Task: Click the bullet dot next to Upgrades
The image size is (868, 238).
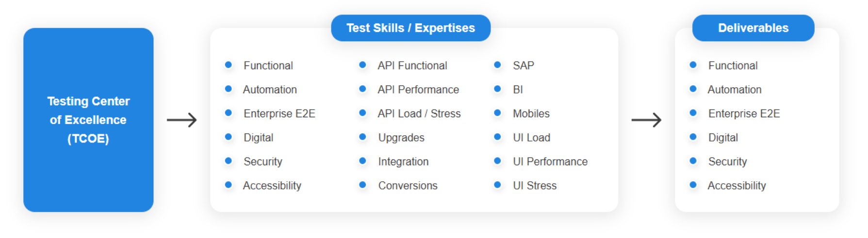Action: pyautogui.click(x=362, y=137)
